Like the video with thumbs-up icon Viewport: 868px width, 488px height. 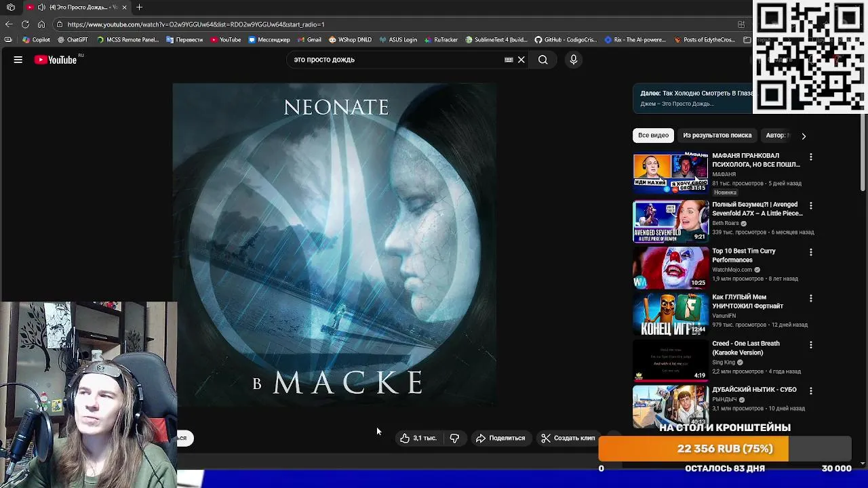[x=405, y=438]
